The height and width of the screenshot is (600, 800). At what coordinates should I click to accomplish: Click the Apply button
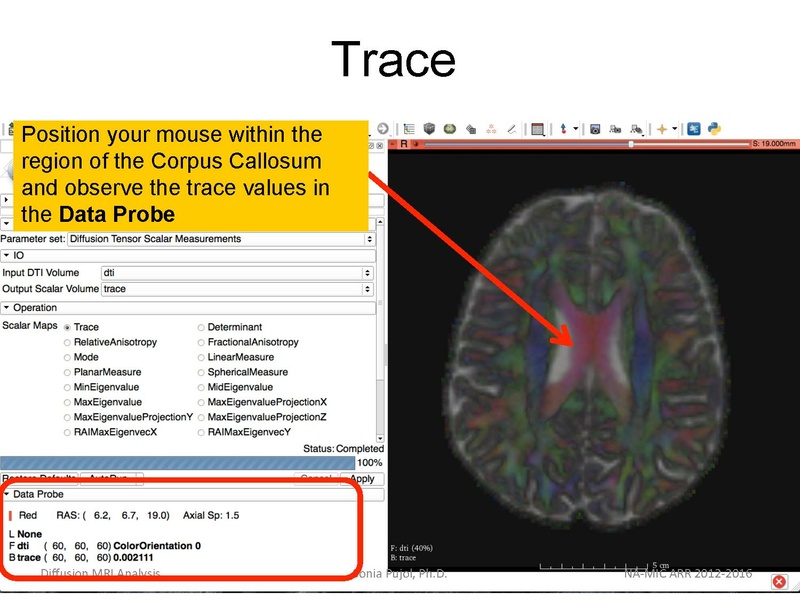[361, 479]
